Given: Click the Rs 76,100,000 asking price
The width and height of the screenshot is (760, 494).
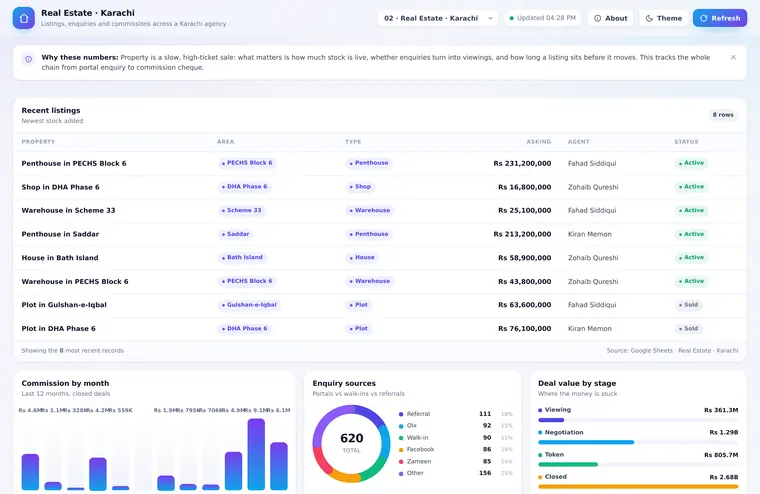Looking at the screenshot, I should 524,329.
